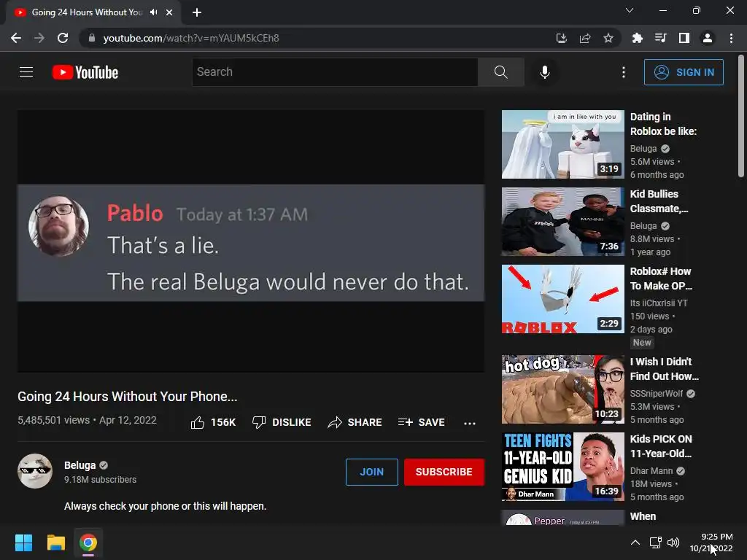Click the DISLIKE thumbs down button
747x560 pixels.
click(x=282, y=422)
